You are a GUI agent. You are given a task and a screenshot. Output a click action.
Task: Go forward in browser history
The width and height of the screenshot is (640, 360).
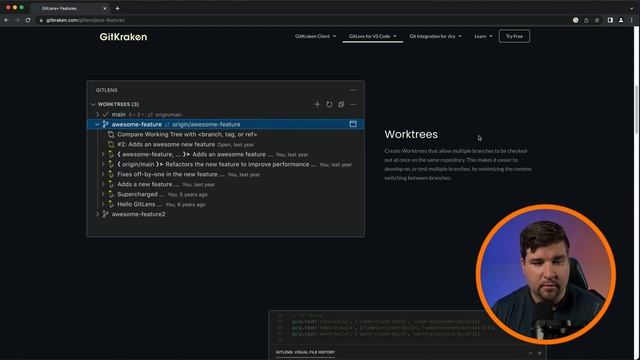click(x=17, y=20)
